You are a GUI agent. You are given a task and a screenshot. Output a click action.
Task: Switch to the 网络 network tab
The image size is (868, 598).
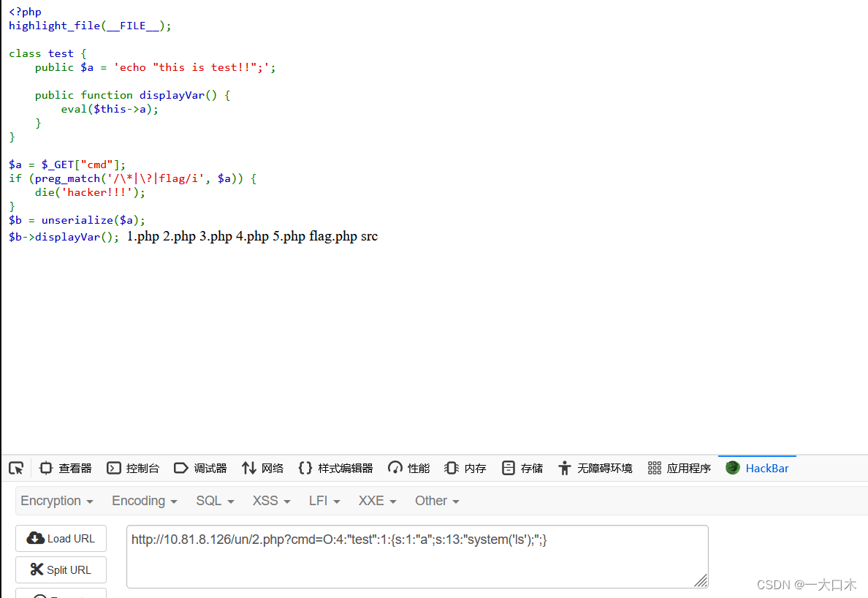262,469
